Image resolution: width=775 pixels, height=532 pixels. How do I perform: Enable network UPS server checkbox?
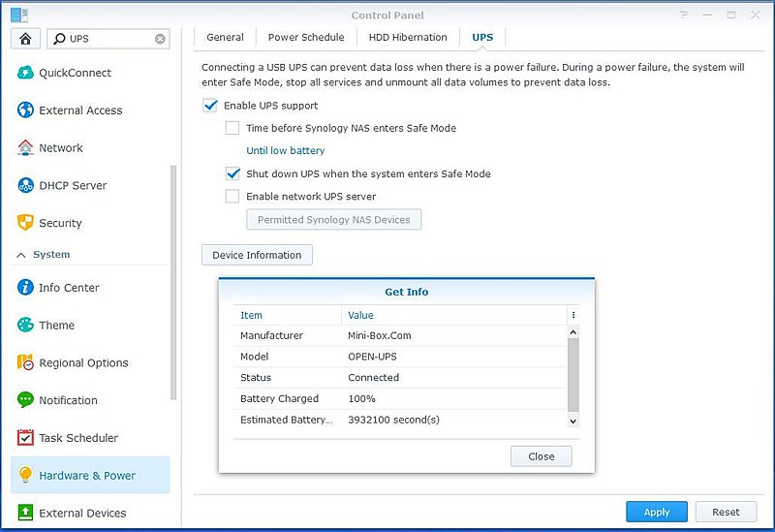pos(232,196)
